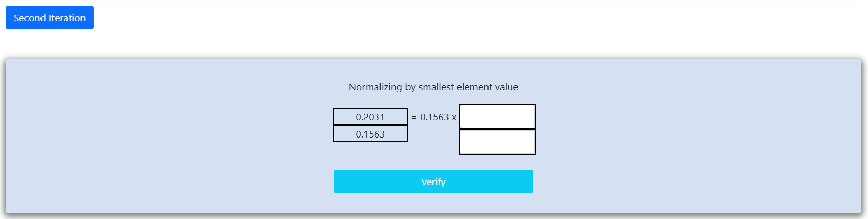This screenshot has height=219, width=868.
Task: Click the equals sign before 0.1563
Action: [x=414, y=118]
